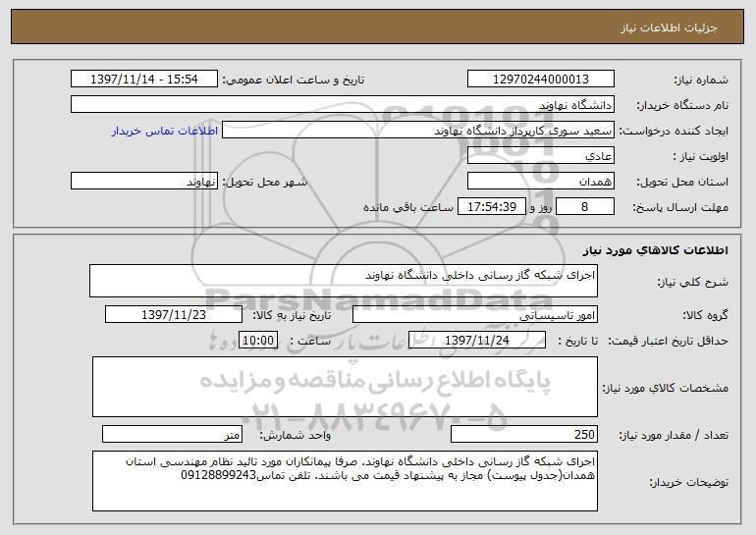Click the section title اطلاعات کالاهای مورد نیاز
This screenshot has width=756, height=535.
(x=655, y=250)
